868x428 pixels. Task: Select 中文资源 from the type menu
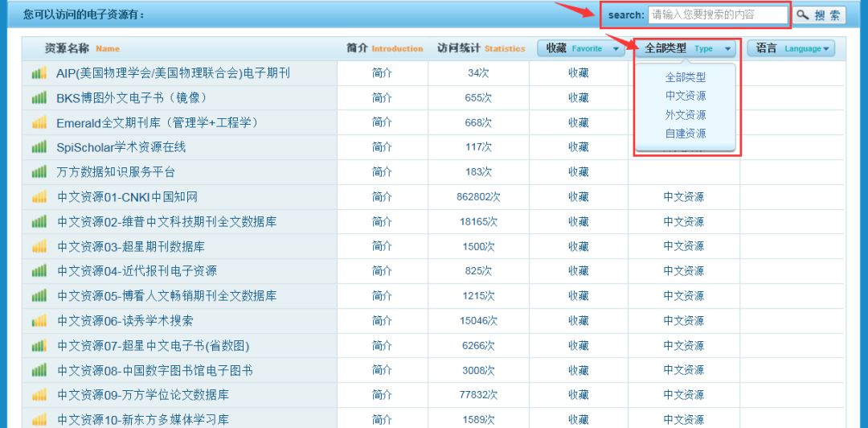point(686,96)
